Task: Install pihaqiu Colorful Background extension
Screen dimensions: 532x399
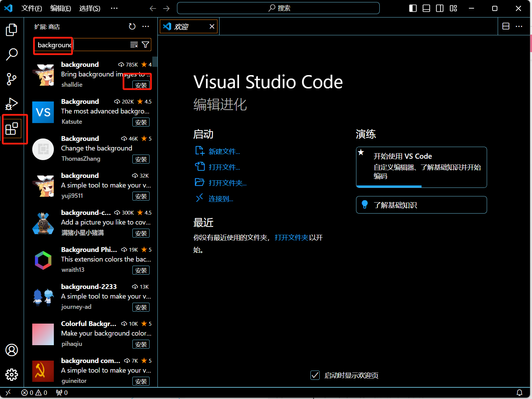Action: click(x=141, y=344)
